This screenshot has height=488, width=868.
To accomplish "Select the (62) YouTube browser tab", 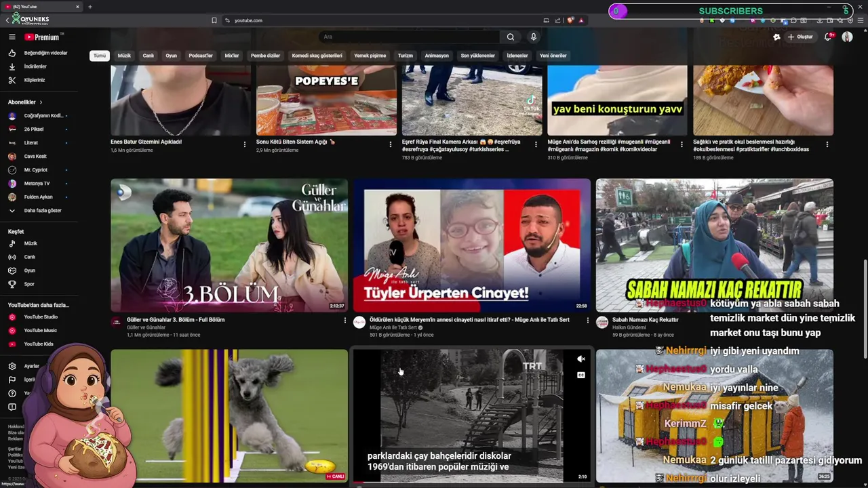I will [x=41, y=7].
